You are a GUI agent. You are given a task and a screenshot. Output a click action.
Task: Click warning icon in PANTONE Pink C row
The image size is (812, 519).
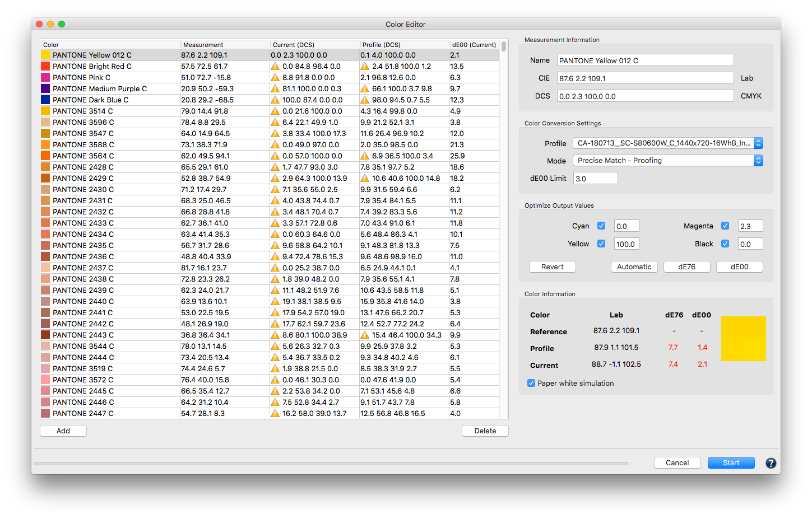[x=275, y=77]
